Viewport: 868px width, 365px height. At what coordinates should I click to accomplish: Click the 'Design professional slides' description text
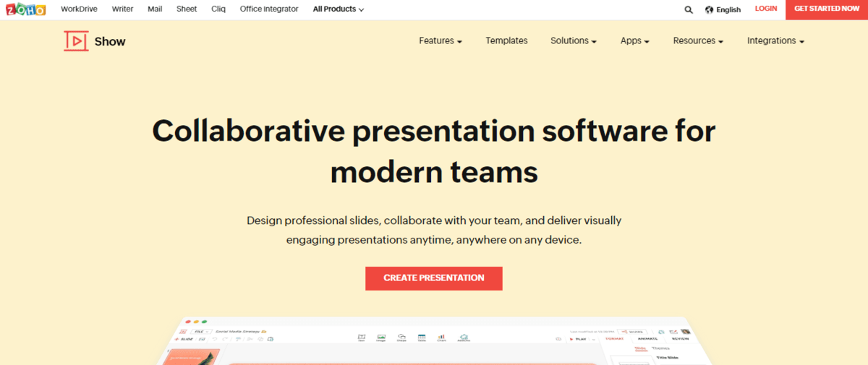click(x=434, y=230)
